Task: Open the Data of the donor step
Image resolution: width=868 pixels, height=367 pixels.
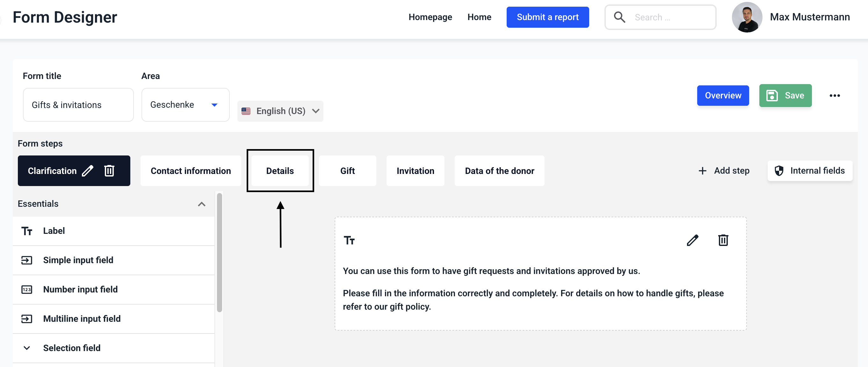Action: pos(499,171)
